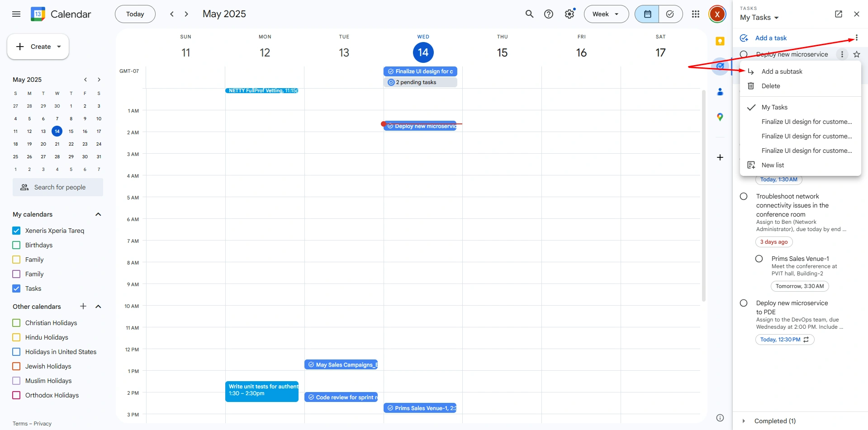The width and height of the screenshot is (868, 430).
Task: Click the Today button
Action: point(135,14)
